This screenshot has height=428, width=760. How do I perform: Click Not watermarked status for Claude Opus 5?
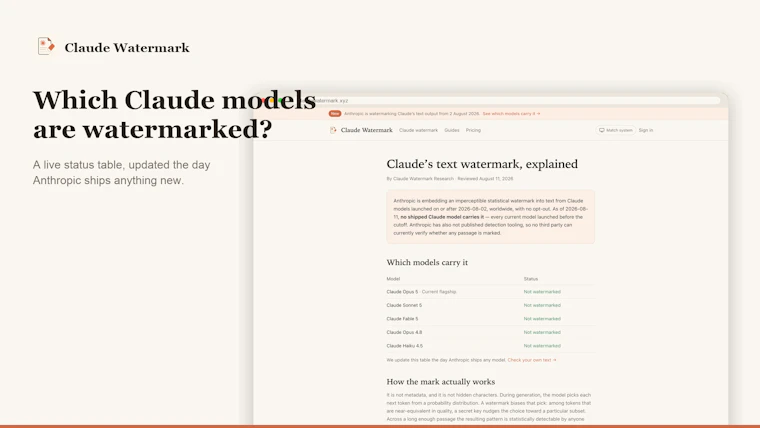[x=542, y=292]
